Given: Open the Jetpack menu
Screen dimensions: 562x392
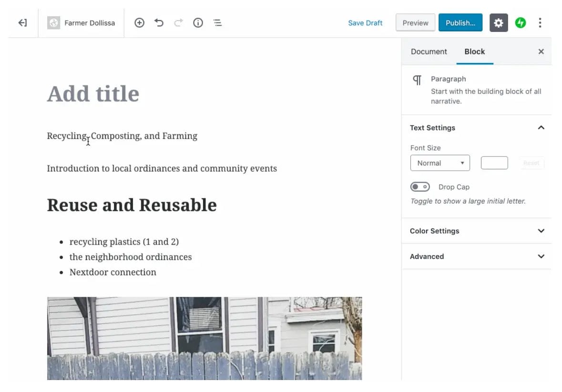Looking at the screenshot, I should [x=521, y=22].
